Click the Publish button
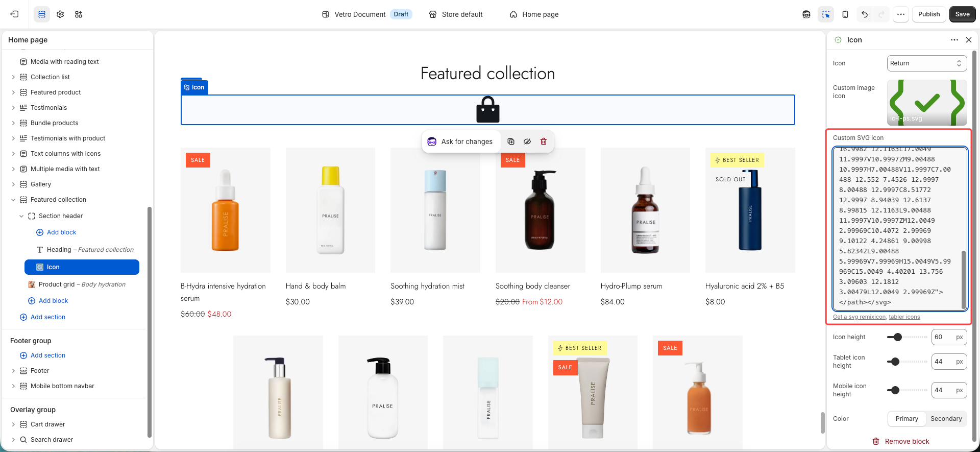The width and height of the screenshot is (980, 452). (929, 14)
